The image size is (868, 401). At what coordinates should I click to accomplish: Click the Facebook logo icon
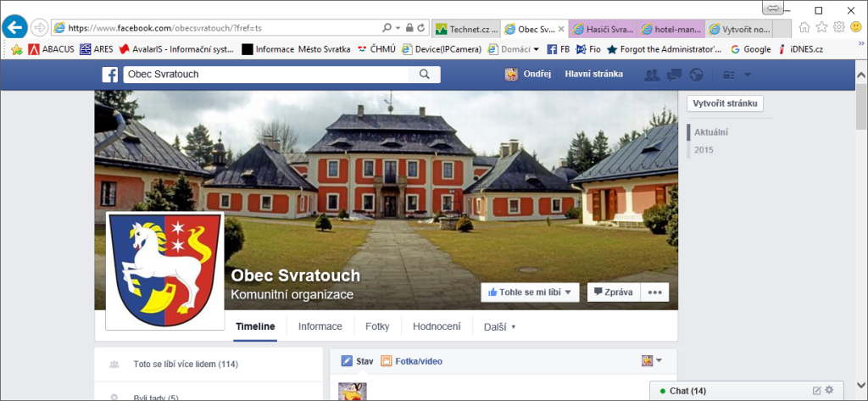(x=109, y=75)
